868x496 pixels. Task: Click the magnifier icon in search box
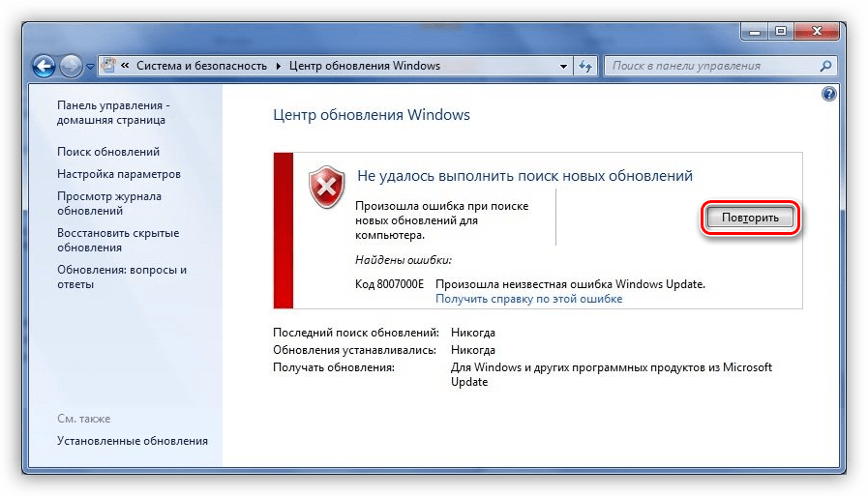click(x=825, y=67)
